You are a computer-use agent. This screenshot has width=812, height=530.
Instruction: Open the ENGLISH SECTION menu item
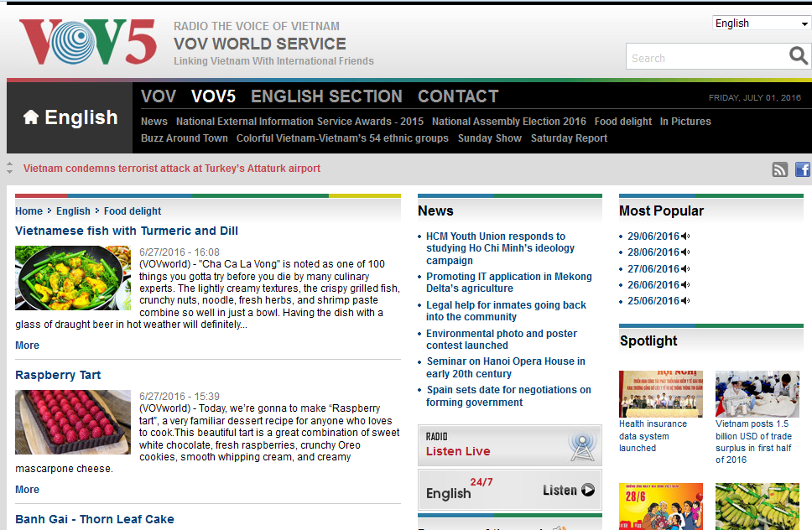[326, 96]
